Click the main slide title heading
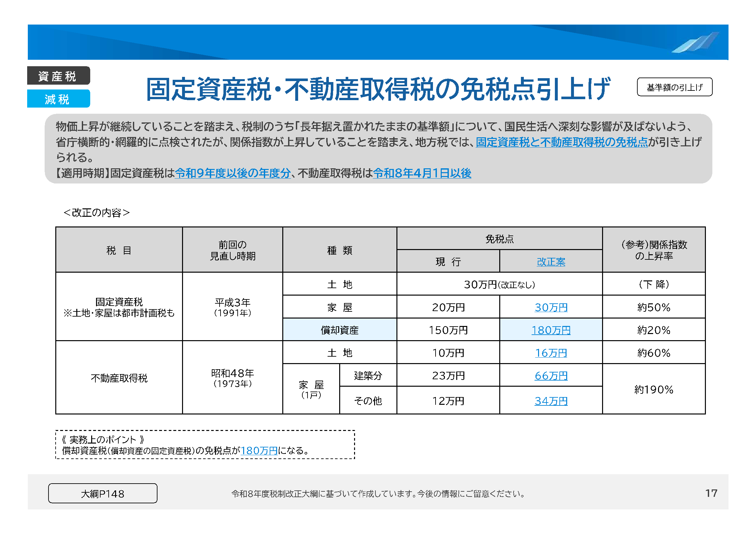756x534 pixels. (378, 89)
